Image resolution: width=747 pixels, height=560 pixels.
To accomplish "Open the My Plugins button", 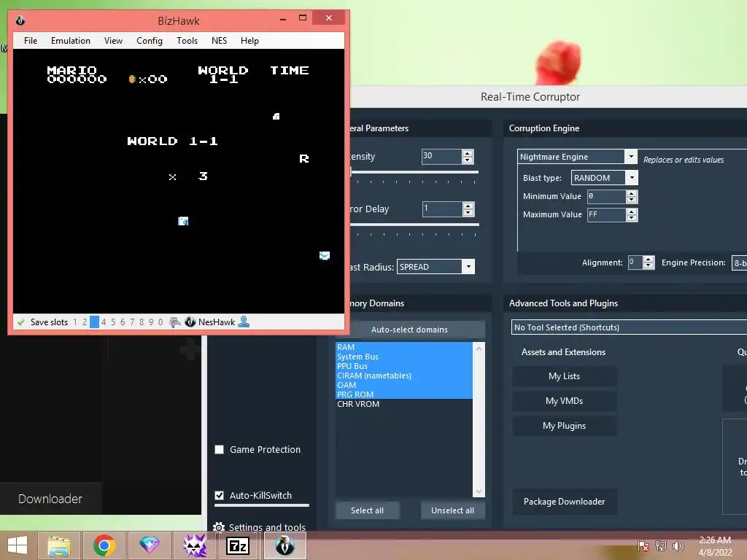I will point(565,426).
